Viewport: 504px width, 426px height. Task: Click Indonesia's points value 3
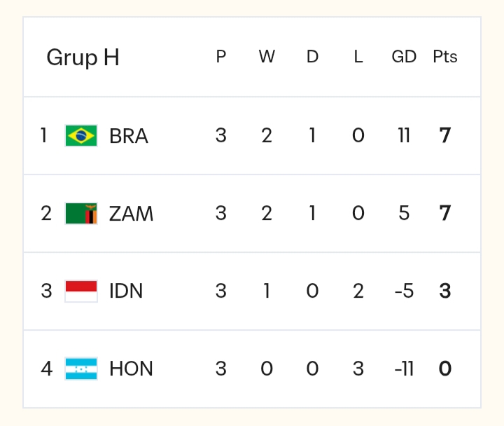pyautogui.click(x=445, y=291)
